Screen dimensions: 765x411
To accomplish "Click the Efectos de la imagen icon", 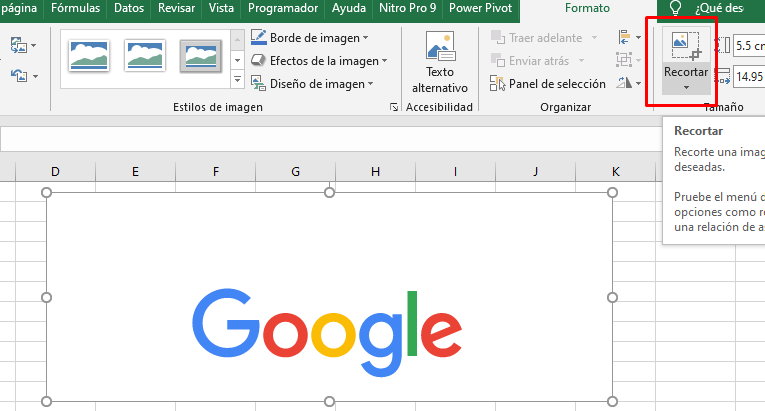I will point(258,60).
